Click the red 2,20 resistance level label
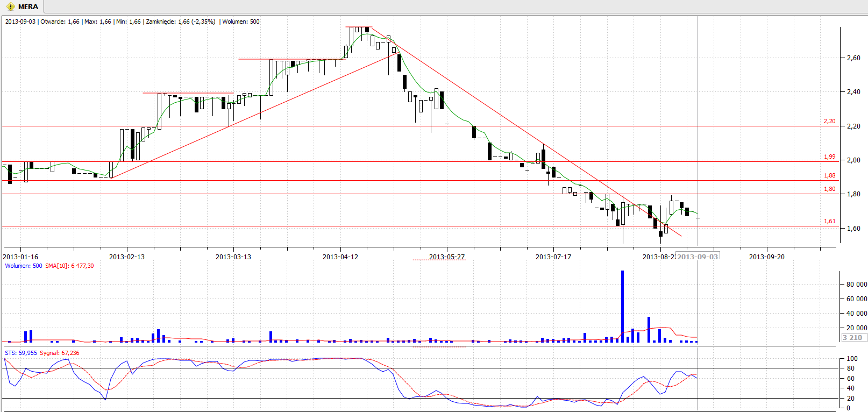This screenshot has width=868, height=412. click(829, 122)
